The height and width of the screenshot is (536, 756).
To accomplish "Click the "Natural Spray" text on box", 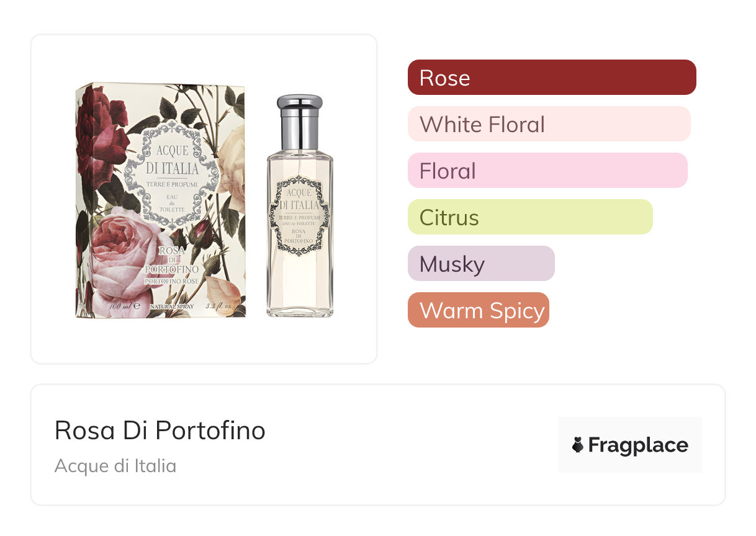I will tap(172, 307).
